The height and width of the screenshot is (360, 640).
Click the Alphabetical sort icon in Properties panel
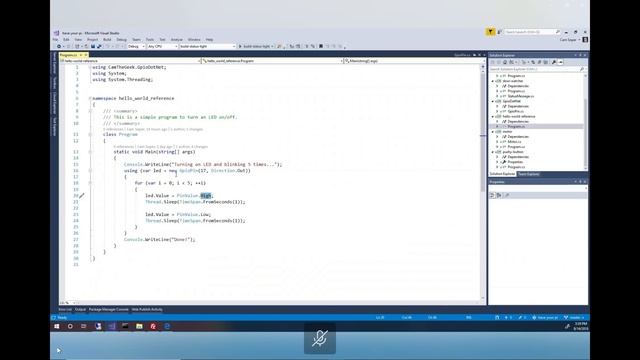click(499, 196)
